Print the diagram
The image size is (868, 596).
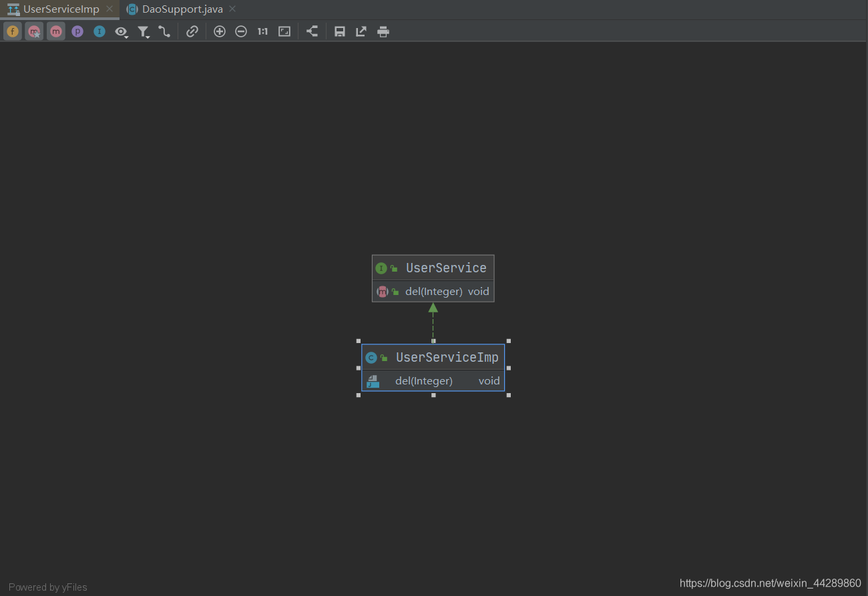pyautogui.click(x=383, y=31)
